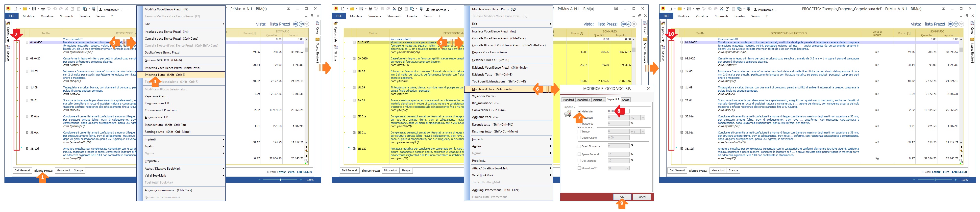The width and height of the screenshot is (980, 212).
Task: Click Struttura icon in right window left sidebar
Action: [x=663, y=47]
